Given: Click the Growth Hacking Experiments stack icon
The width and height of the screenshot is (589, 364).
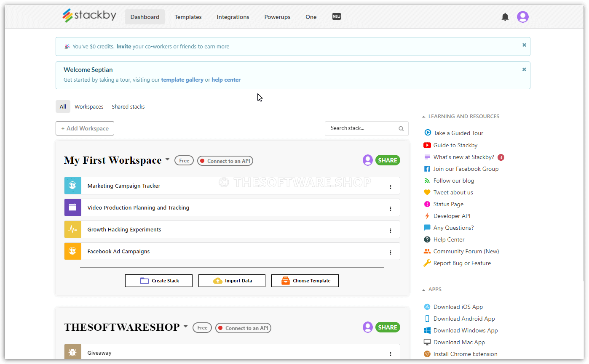Looking at the screenshot, I should (72, 229).
